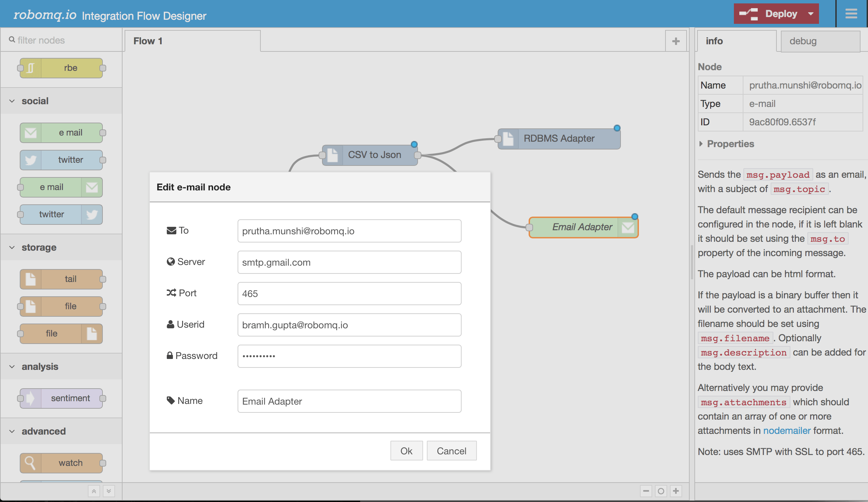Image resolution: width=868 pixels, height=502 pixels.
Task: Click the sidebar resize handle separator
Action: [x=692, y=263]
